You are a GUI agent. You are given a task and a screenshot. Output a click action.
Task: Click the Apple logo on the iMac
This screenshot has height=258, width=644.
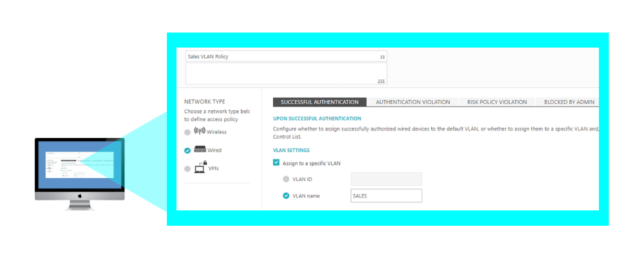pos(80,196)
